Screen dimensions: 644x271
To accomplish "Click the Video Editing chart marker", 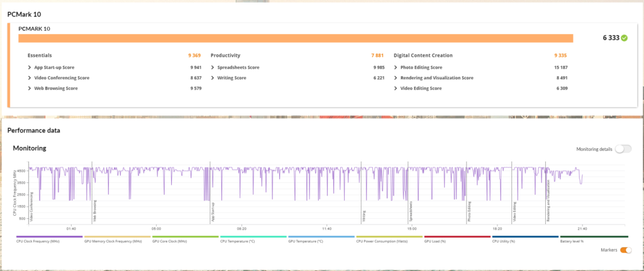I will coord(514,213).
